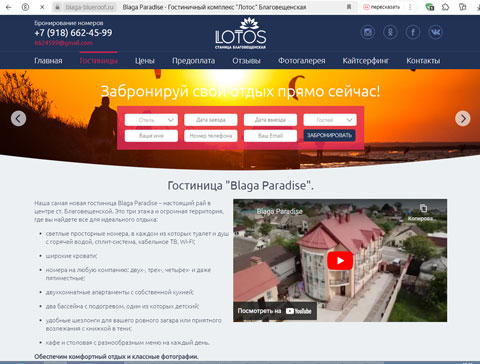The image size is (480, 364).
Task: Open the green shield protection icon
Action: tap(429, 7)
